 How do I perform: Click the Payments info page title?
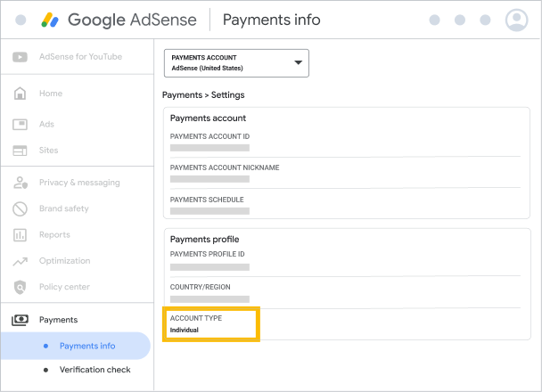click(x=272, y=20)
